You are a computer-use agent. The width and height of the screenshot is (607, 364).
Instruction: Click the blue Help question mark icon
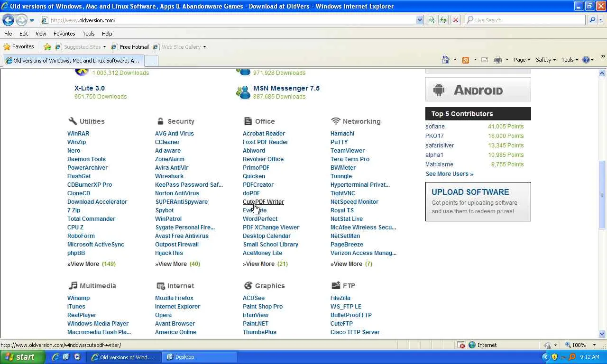(587, 60)
